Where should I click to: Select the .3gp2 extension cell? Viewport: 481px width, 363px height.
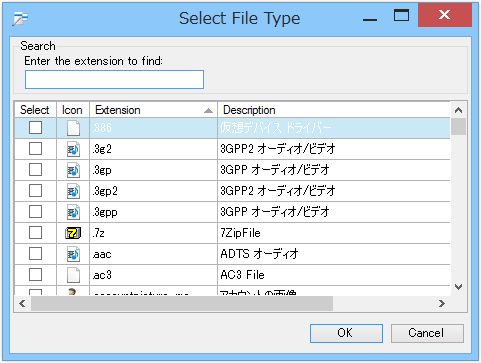pos(153,191)
